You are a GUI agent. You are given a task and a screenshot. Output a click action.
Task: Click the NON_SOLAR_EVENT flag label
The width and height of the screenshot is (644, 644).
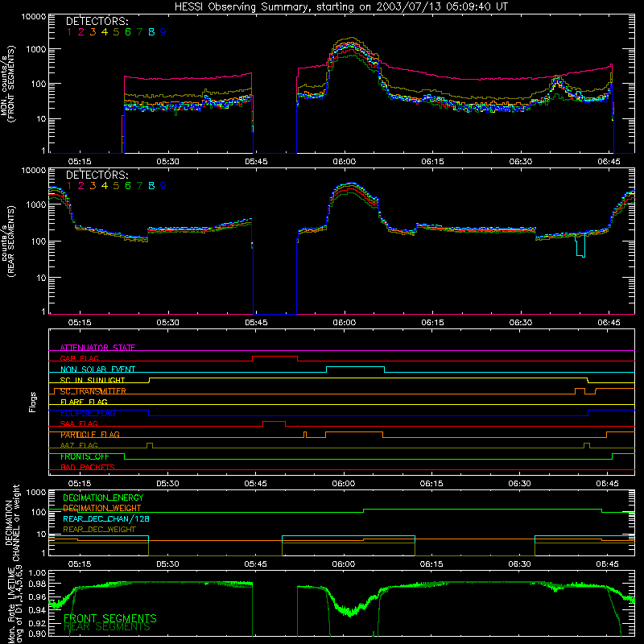pos(97,369)
